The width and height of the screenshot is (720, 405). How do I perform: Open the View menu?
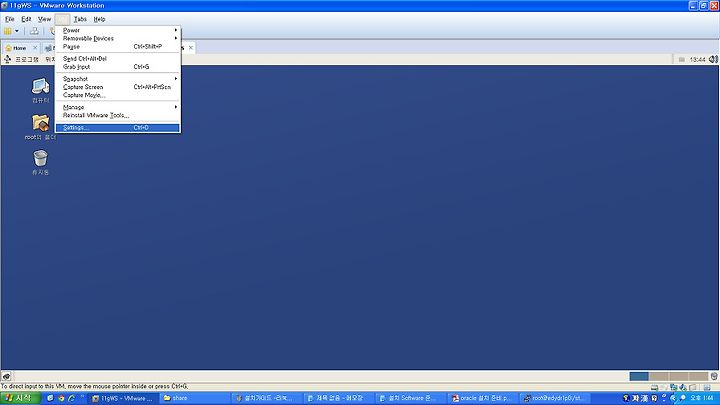coord(44,19)
